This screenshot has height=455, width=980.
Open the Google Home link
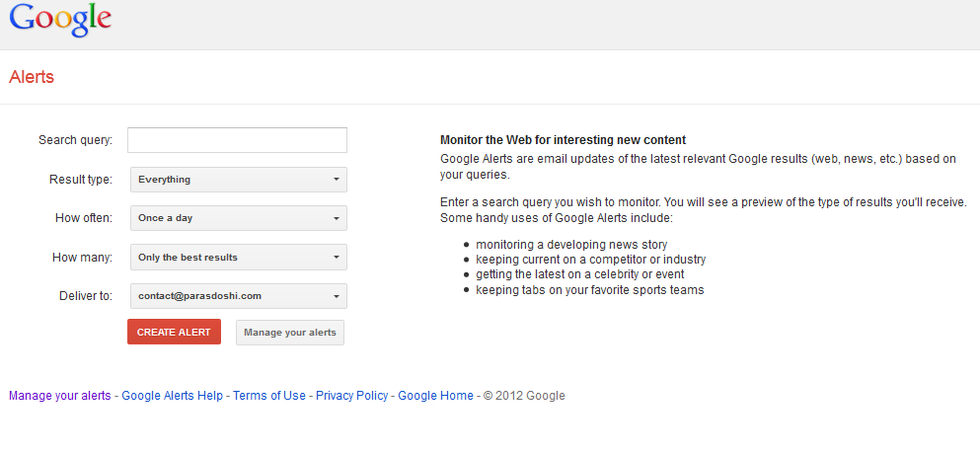coord(435,396)
